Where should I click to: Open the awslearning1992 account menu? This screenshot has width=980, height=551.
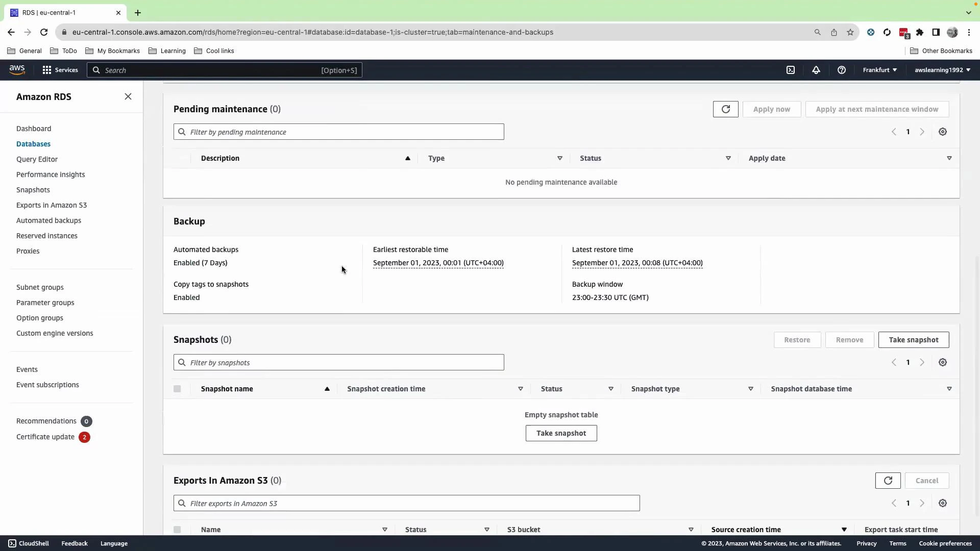pos(942,70)
